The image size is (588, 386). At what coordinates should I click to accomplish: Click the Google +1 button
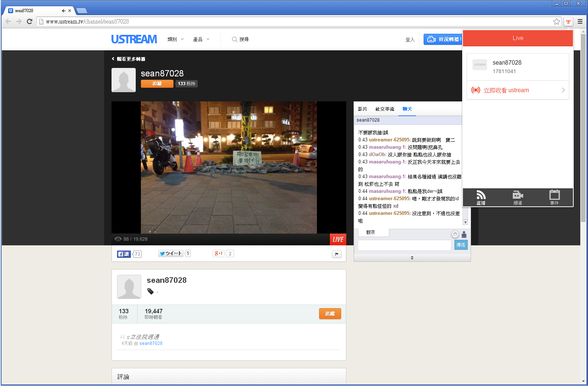point(219,253)
